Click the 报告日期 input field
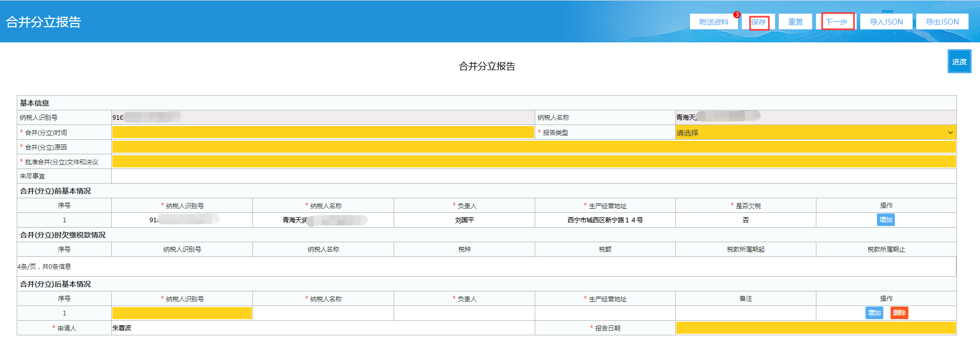Screen dimensions: 980x339 click(x=816, y=328)
